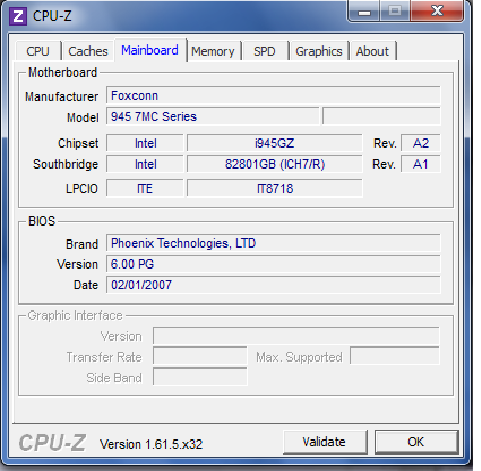
Task: Open the Caches tab
Action: (88, 51)
